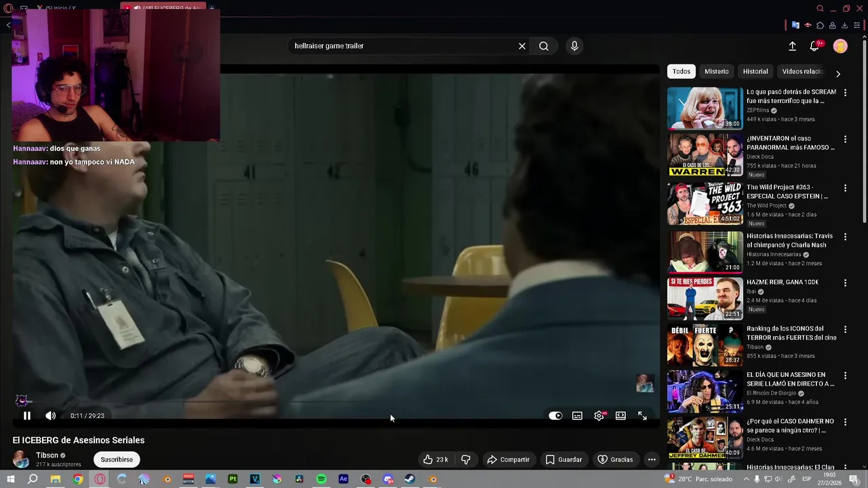Mute the video volume
This screenshot has width=868, height=488.
tap(50, 415)
